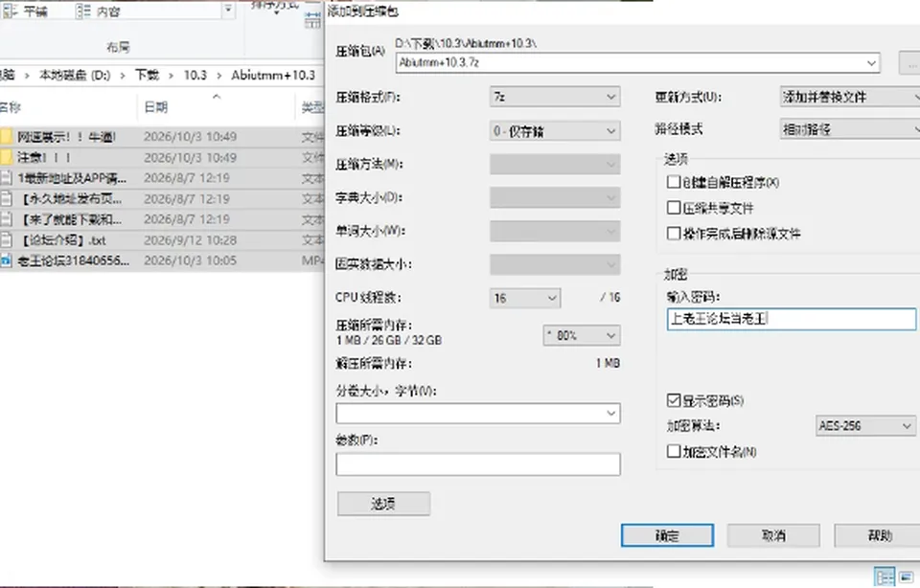The image size is (920, 588).
Task: Click in the 输入密码 password field
Action: [x=792, y=319]
